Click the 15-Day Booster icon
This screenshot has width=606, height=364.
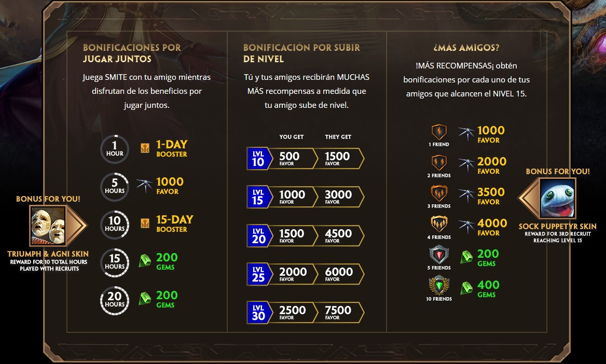click(145, 223)
